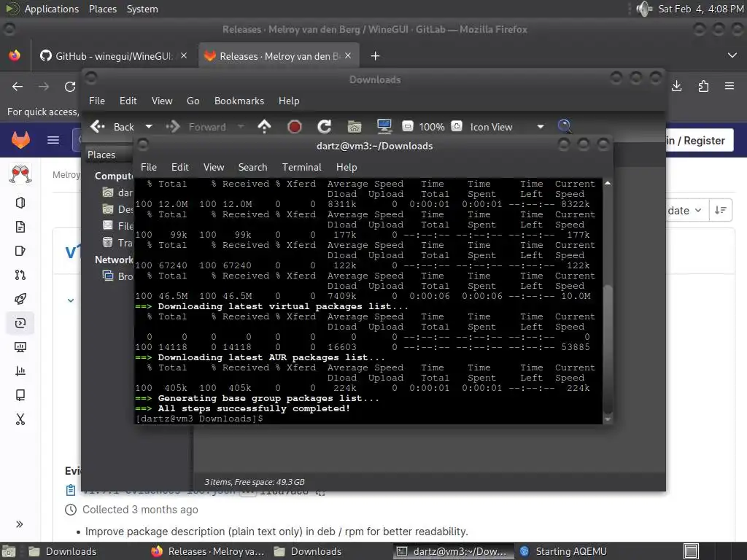The image size is (747, 560).
Task: Open Bookmarks menu in Downloads file manager
Action: click(239, 101)
